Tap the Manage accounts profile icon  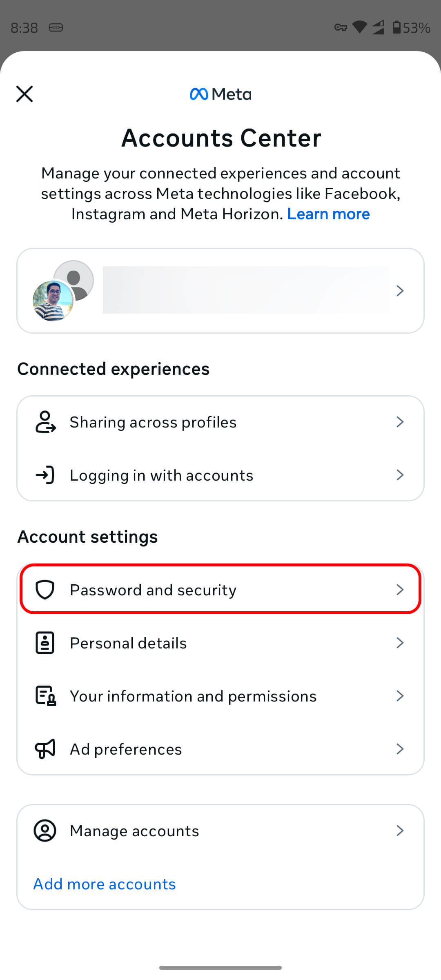tap(45, 831)
